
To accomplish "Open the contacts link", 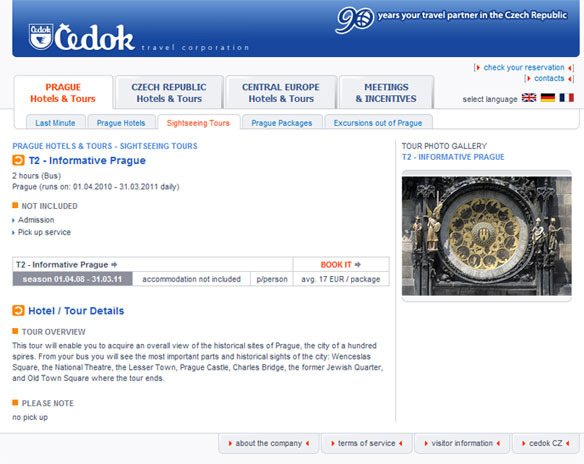I will pyautogui.click(x=549, y=78).
